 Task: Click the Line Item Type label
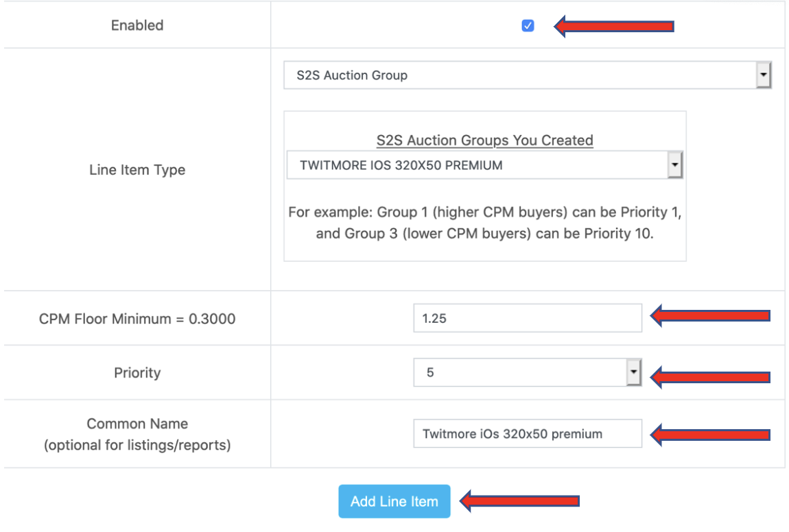(x=137, y=170)
